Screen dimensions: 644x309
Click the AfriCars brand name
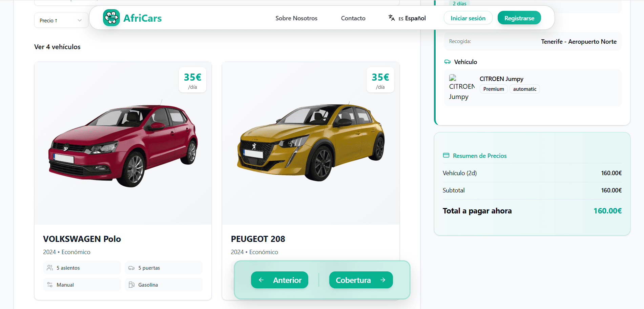point(142,18)
